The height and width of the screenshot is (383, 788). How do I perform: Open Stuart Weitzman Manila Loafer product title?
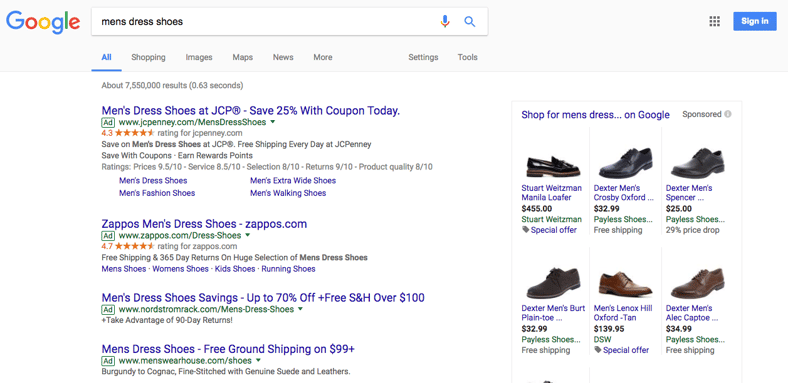pyautogui.click(x=552, y=193)
